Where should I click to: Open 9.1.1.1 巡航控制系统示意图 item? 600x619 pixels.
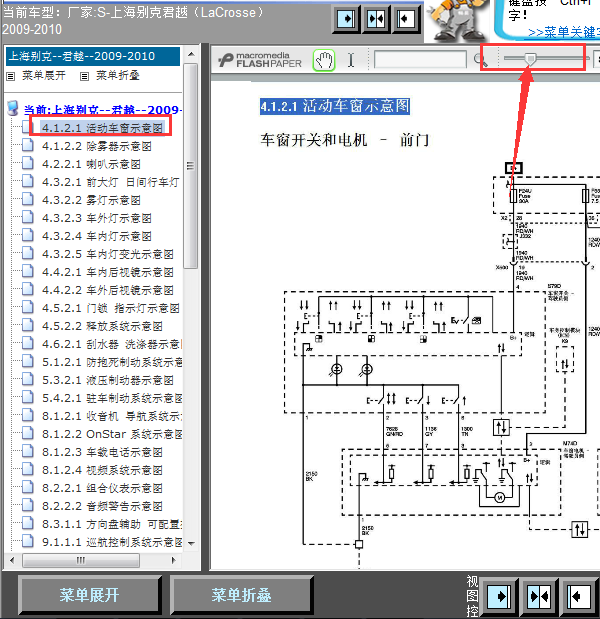click(112, 542)
